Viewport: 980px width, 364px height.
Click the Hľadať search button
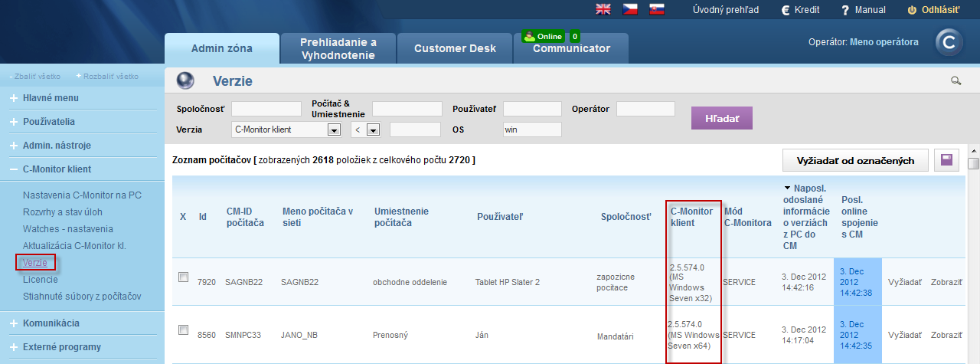(722, 119)
